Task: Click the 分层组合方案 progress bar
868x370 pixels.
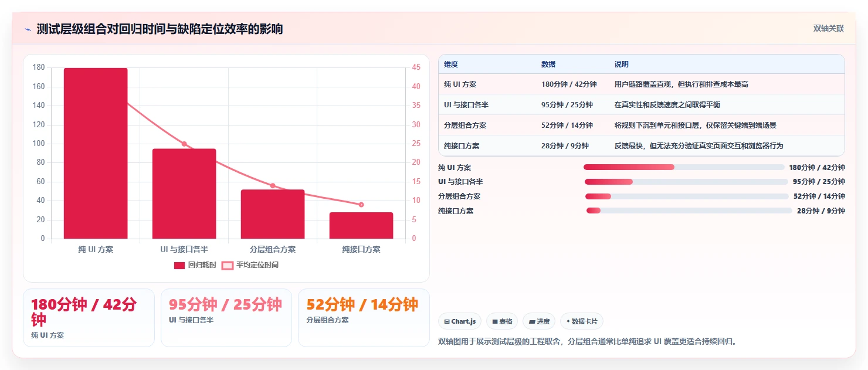Action: (x=687, y=196)
